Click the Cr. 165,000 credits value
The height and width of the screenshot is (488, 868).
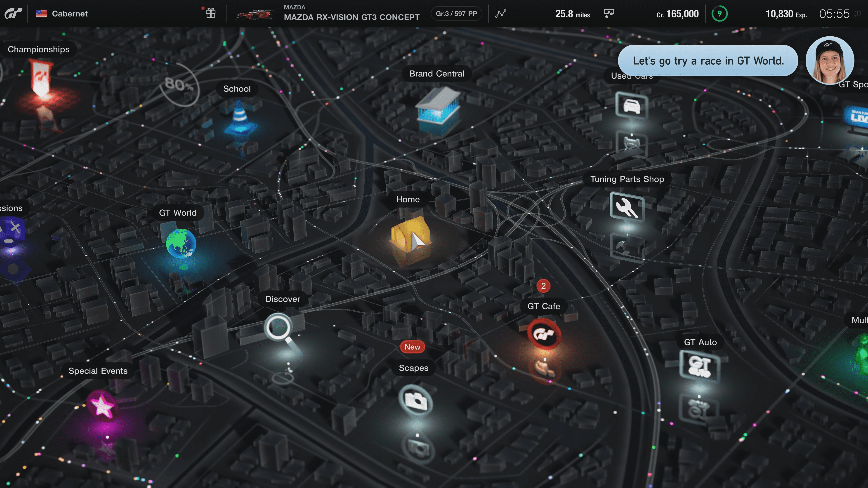(x=678, y=14)
